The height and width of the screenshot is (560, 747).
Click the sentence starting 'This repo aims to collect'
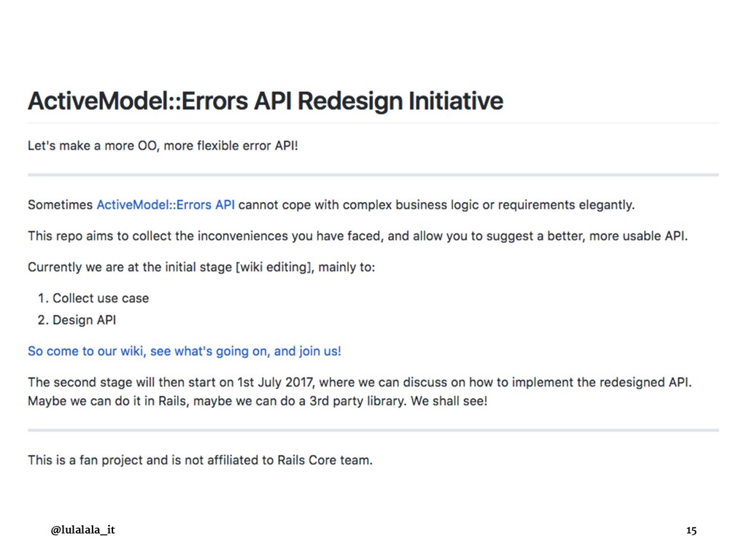[x=357, y=236]
